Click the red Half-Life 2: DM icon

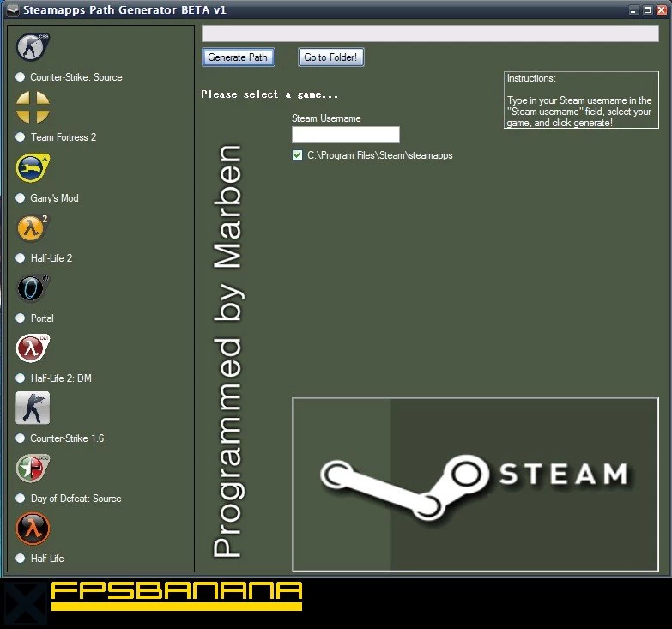[33, 348]
